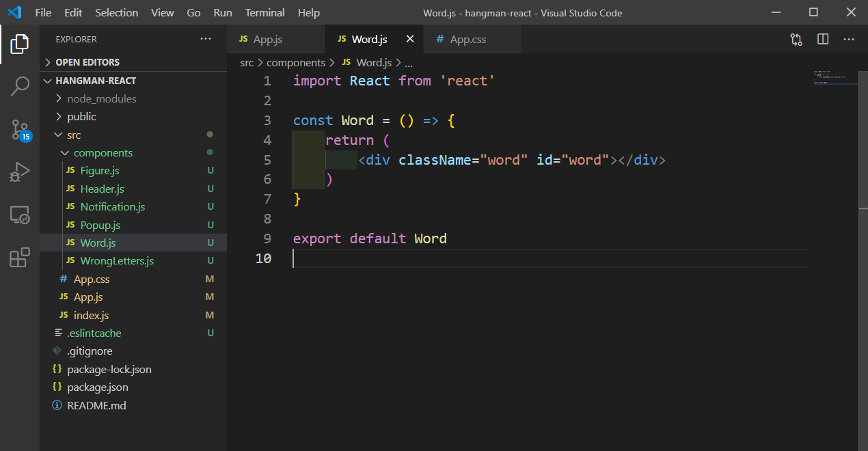Close the Word.js editor tab

[x=410, y=39]
